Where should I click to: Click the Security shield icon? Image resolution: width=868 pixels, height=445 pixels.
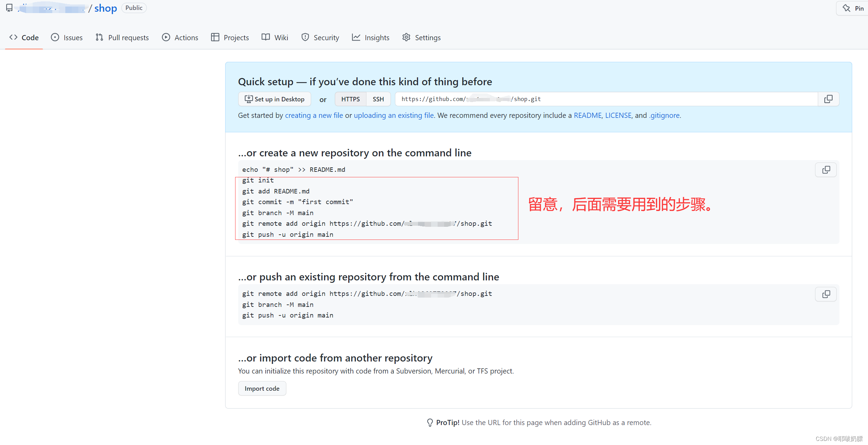click(305, 37)
